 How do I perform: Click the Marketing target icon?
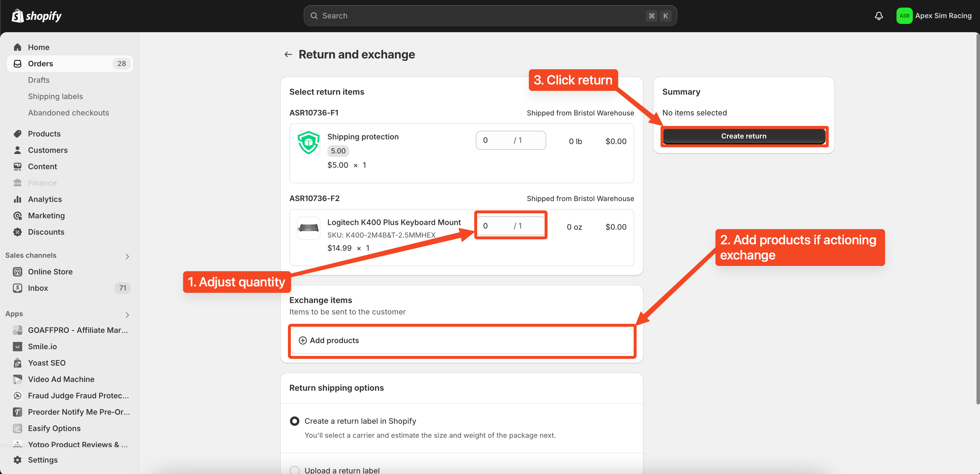pyautogui.click(x=18, y=215)
